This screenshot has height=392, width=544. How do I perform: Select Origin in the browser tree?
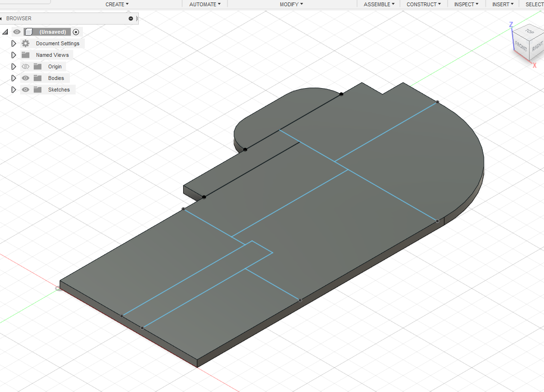click(55, 66)
